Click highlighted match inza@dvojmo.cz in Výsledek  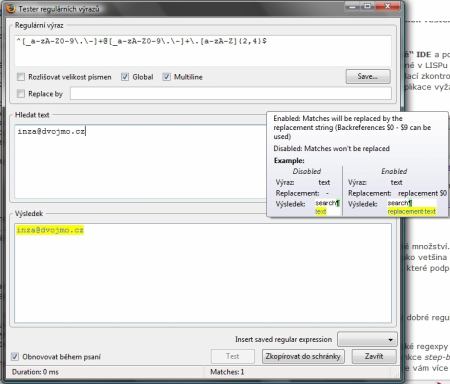click(x=50, y=230)
